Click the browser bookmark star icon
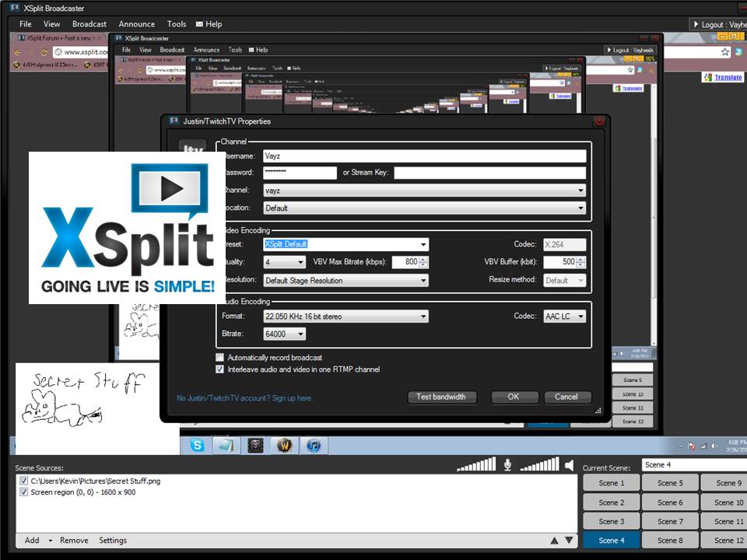This screenshot has height=560, width=747. point(724,52)
